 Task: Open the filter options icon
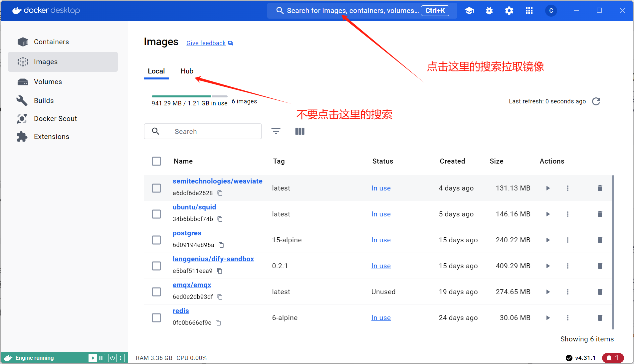pyautogui.click(x=276, y=131)
